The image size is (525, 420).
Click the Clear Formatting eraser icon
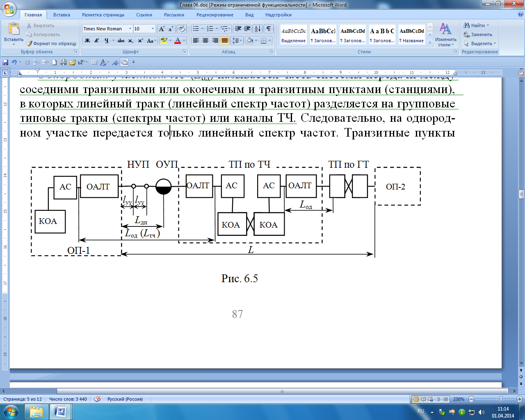pos(182,29)
